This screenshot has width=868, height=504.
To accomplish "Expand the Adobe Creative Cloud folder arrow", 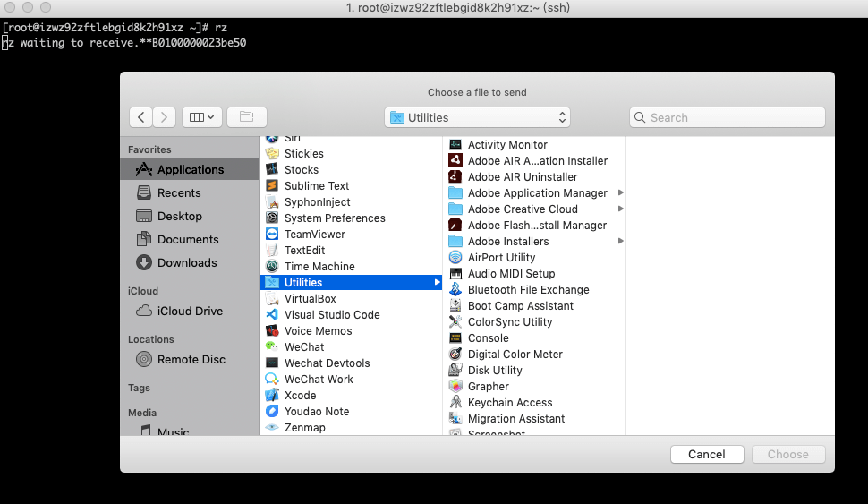I will pos(620,209).
